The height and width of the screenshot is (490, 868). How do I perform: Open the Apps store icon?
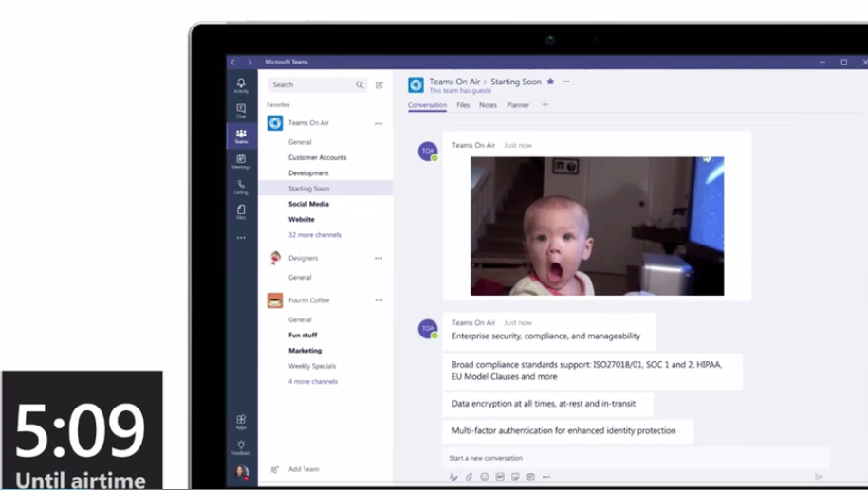(241, 421)
